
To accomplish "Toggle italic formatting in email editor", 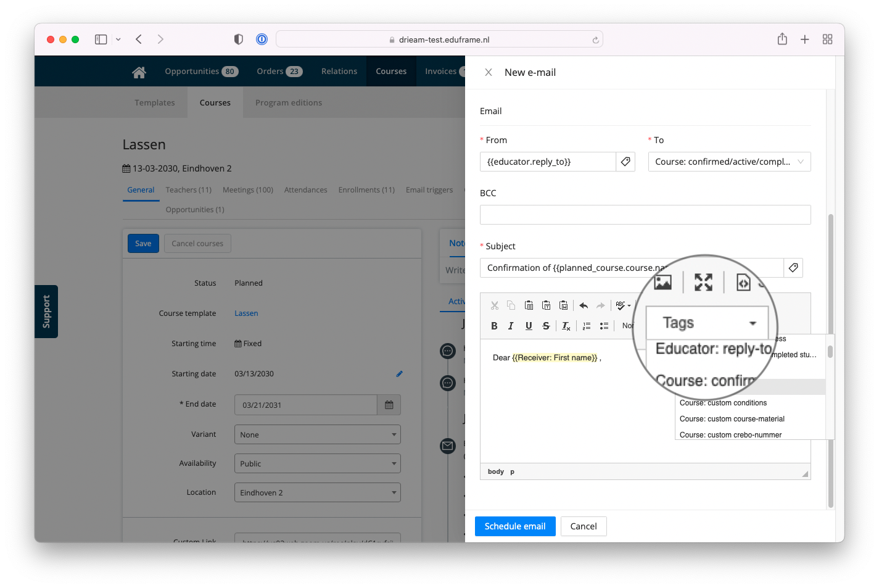I will coord(511,326).
